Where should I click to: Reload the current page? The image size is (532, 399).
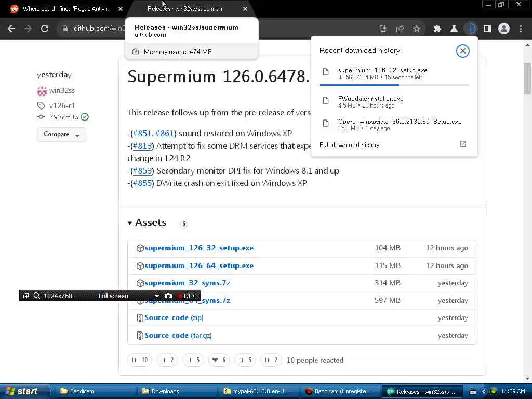click(x=45, y=29)
